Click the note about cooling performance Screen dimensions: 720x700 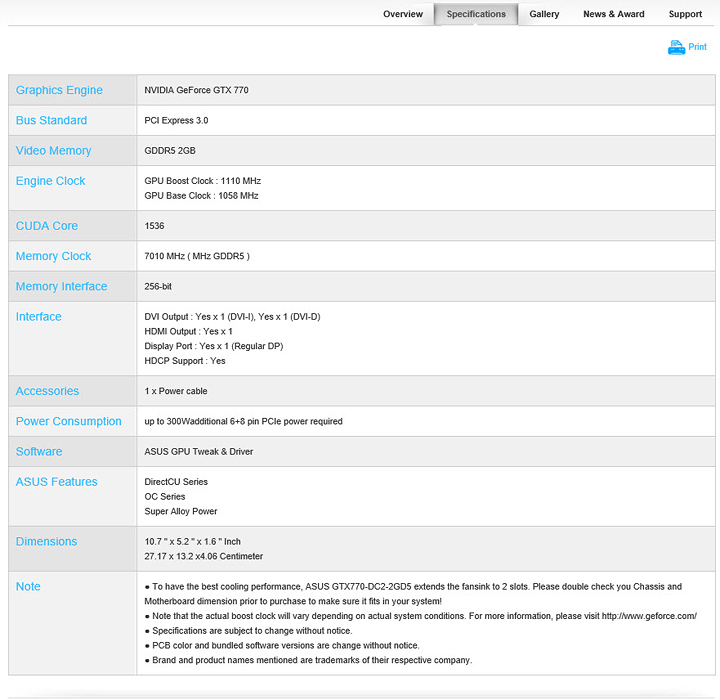tap(413, 594)
